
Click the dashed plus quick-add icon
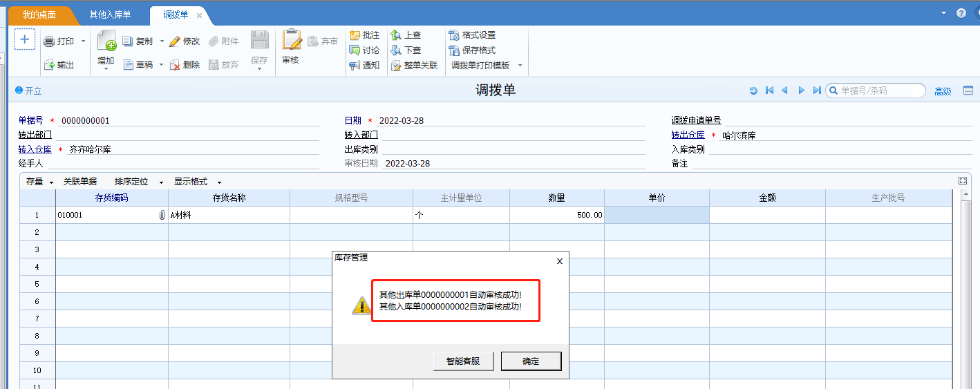pyautogui.click(x=25, y=40)
